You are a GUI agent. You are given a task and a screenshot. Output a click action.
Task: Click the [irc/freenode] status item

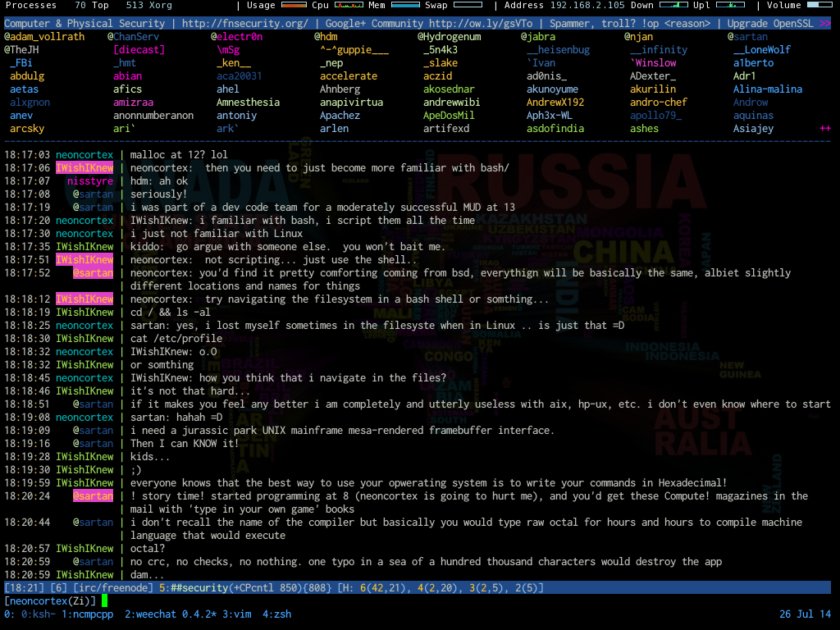click(x=113, y=588)
